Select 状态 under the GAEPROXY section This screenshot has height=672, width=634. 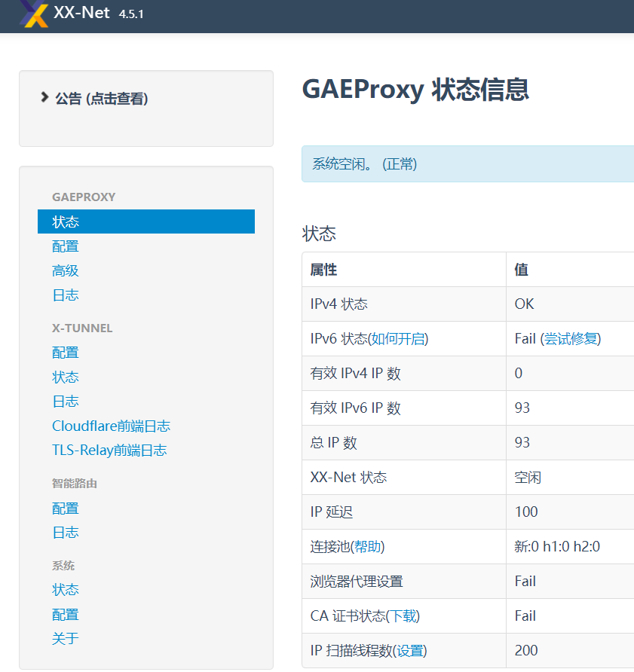66,221
